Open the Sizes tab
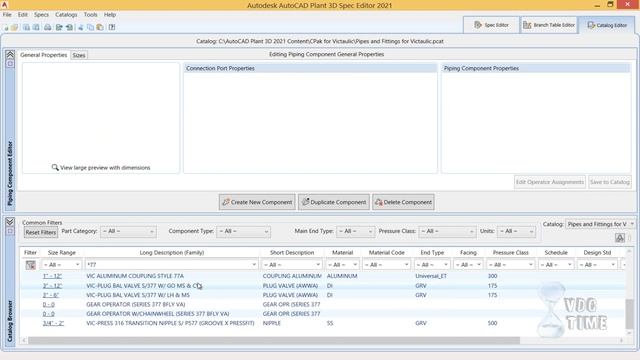Viewport: 640px width, 360px height. point(79,55)
